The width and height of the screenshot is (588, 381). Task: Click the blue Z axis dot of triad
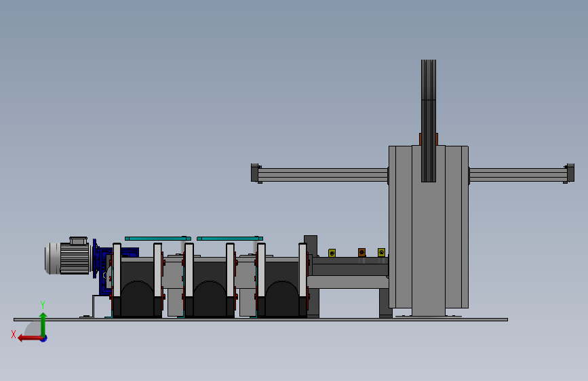(x=44, y=338)
